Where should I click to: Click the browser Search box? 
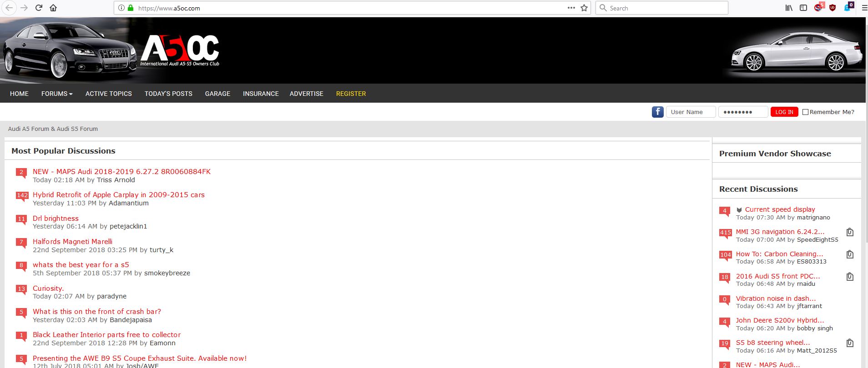pyautogui.click(x=661, y=8)
